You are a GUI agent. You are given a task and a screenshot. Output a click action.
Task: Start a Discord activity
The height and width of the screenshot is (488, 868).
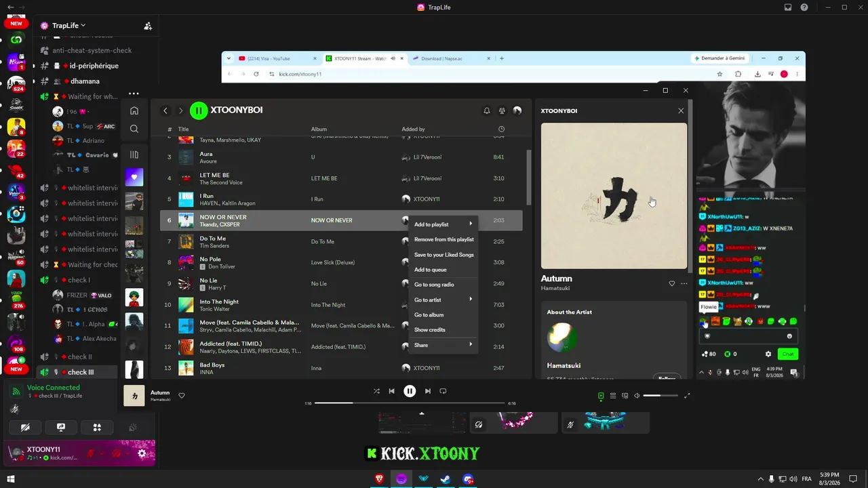point(97,427)
